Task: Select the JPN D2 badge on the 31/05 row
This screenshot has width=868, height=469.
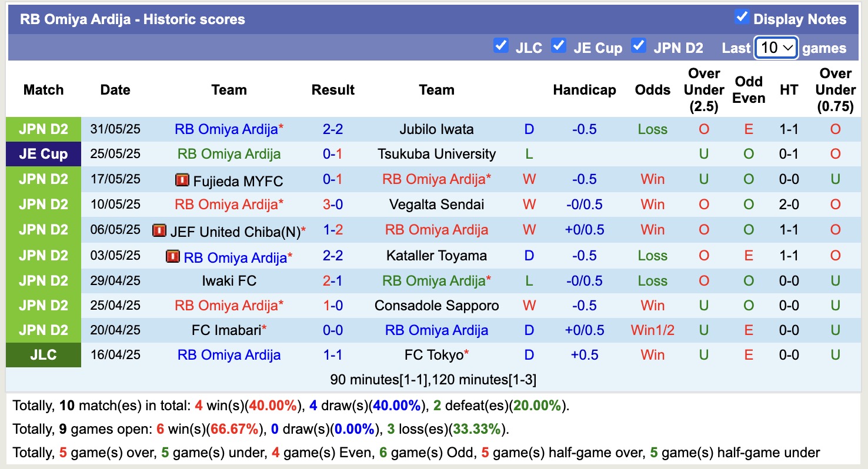Action: pyautogui.click(x=43, y=129)
